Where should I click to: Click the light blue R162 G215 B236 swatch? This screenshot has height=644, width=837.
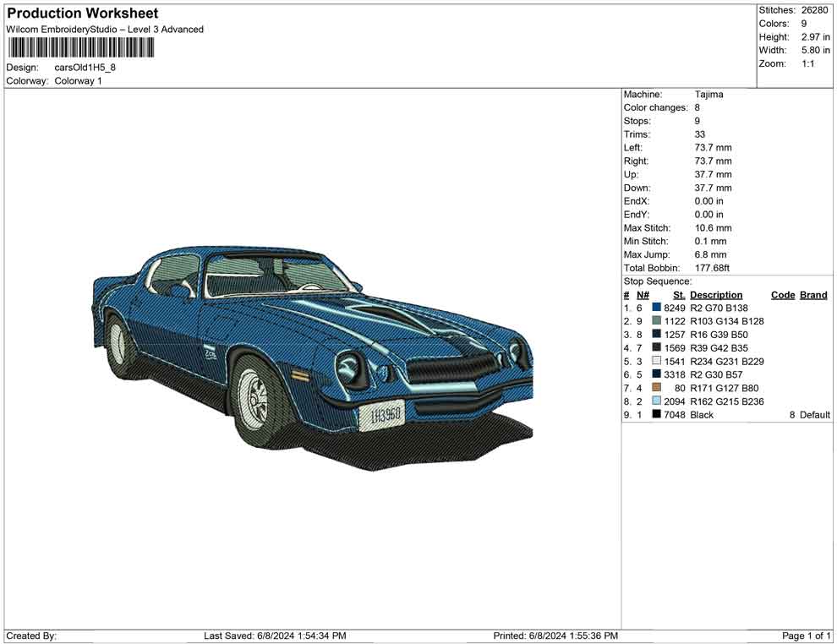pos(656,401)
